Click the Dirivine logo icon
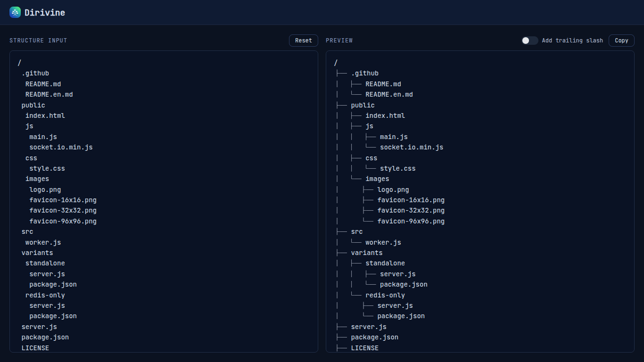This screenshot has width=644, height=362. pos(15,12)
